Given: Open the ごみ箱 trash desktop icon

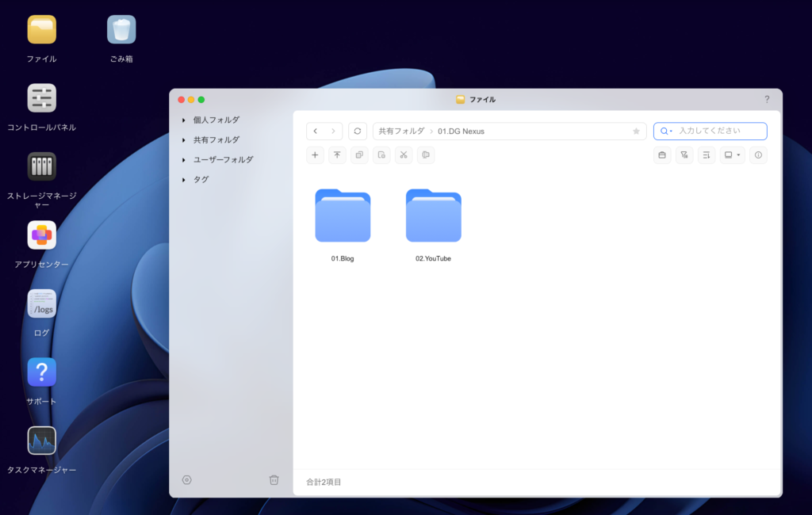Looking at the screenshot, I should pyautogui.click(x=121, y=29).
